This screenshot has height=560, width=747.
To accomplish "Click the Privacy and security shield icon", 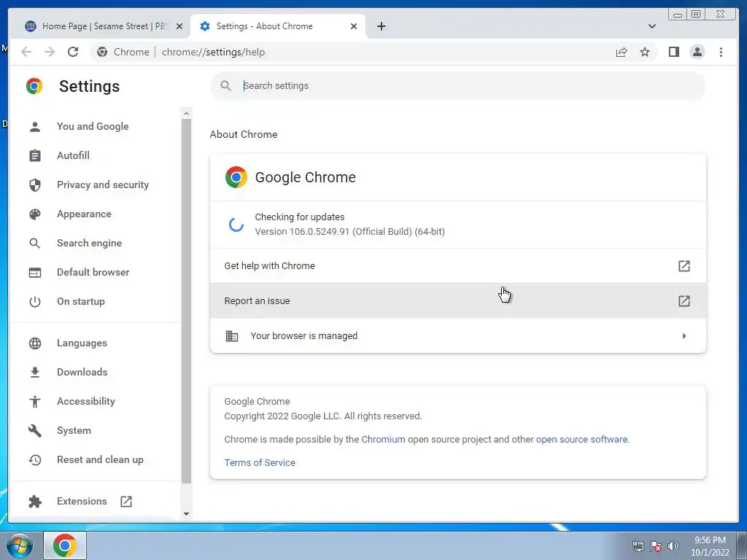I will tap(35, 184).
